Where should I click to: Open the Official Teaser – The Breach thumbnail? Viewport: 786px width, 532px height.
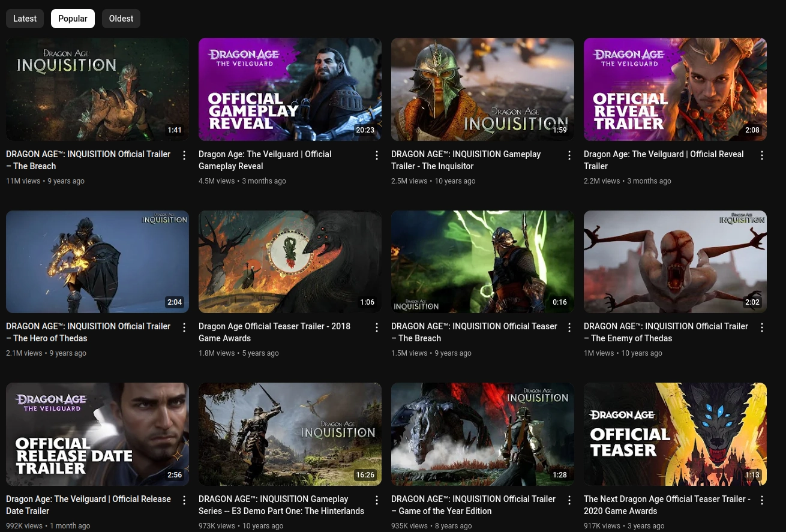[x=482, y=262]
